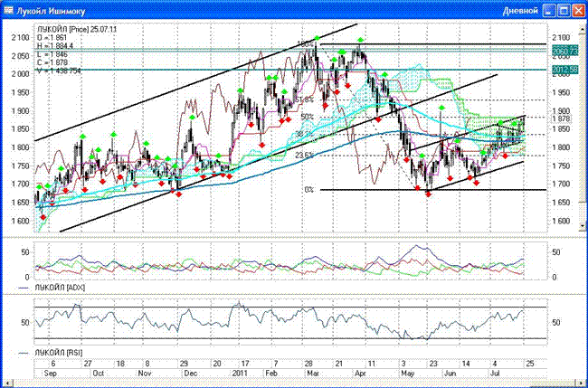Click the Fibonacci 23.6% level label
The height and width of the screenshot is (388, 588).
click(304, 156)
